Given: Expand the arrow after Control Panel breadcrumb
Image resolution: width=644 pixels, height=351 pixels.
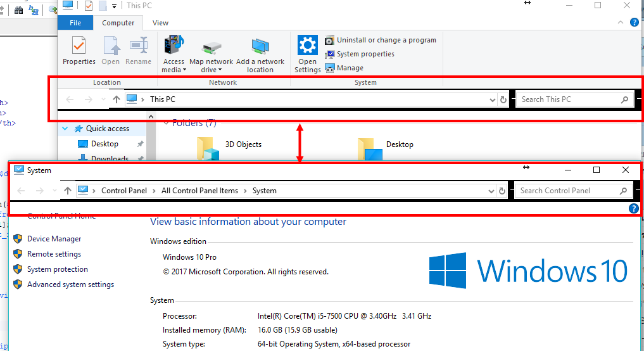Looking at the screenshot, I should [x=154, y=191].
